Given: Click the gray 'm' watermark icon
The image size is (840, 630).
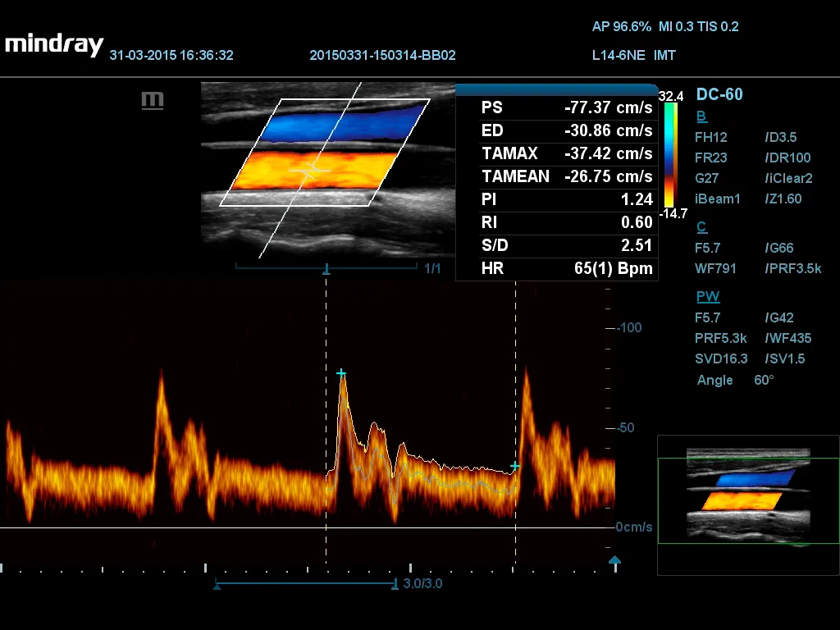Looking at the screenshot, I should (x=153, y=100).
